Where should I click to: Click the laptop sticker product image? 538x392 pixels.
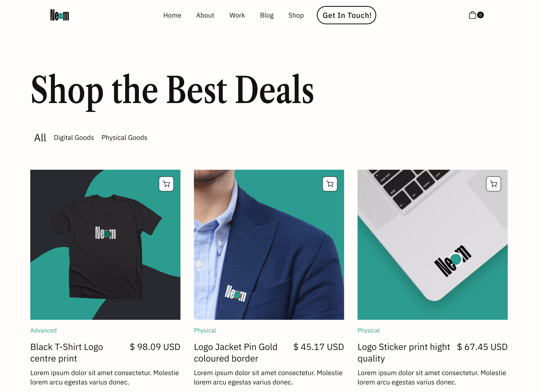pos(433,245)
